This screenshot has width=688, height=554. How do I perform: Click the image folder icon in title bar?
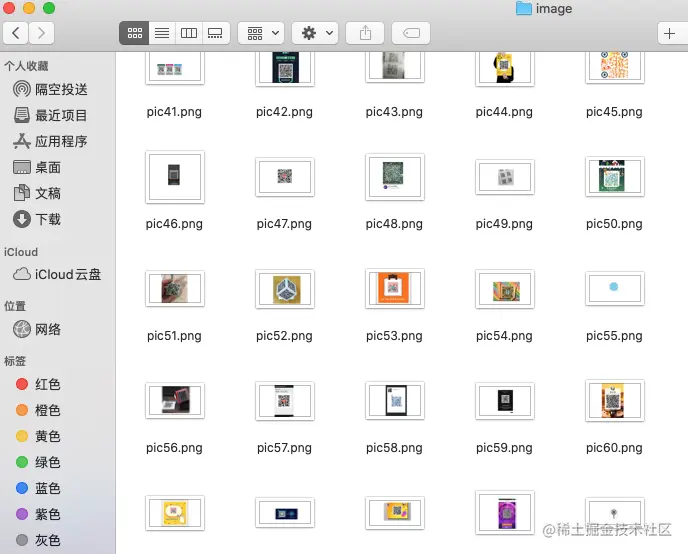(x=523, y=8)
